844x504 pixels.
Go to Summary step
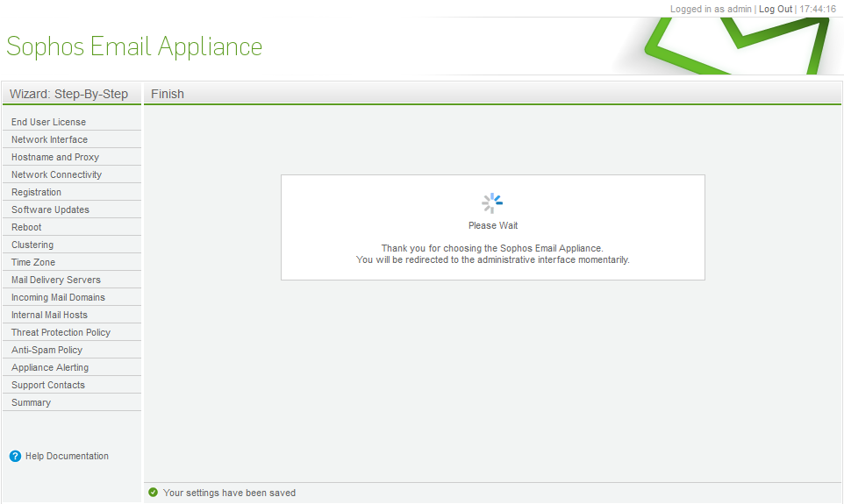click(x=32, y=402)
